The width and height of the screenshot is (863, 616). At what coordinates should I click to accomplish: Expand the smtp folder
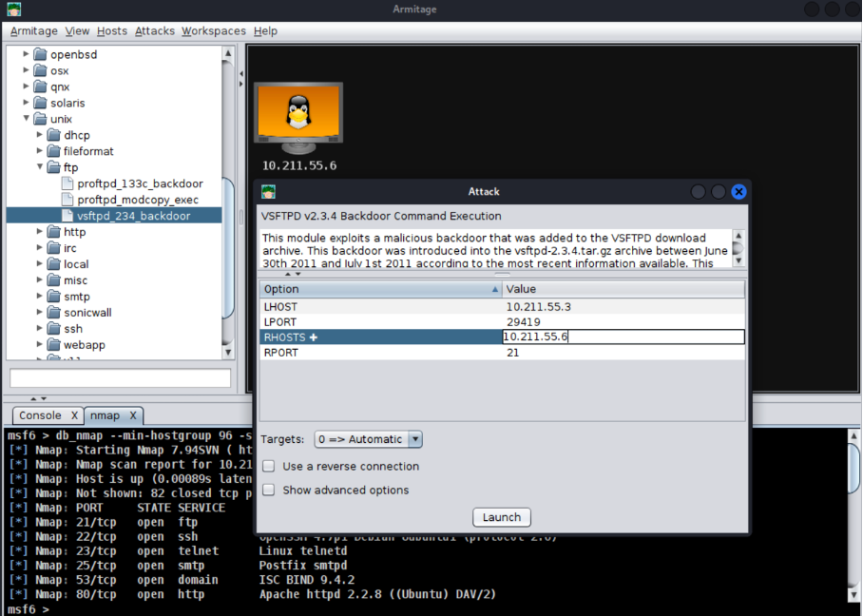tap(40, 296)
